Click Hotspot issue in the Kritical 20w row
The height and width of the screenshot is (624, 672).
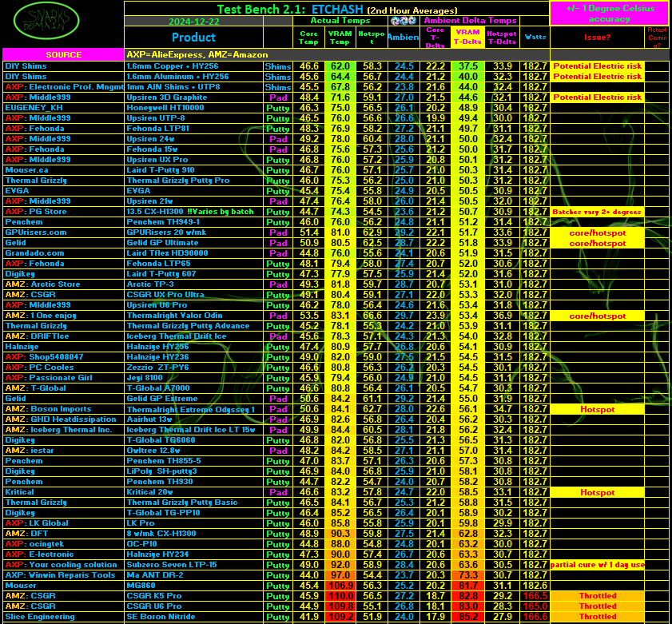click(597, 492)
